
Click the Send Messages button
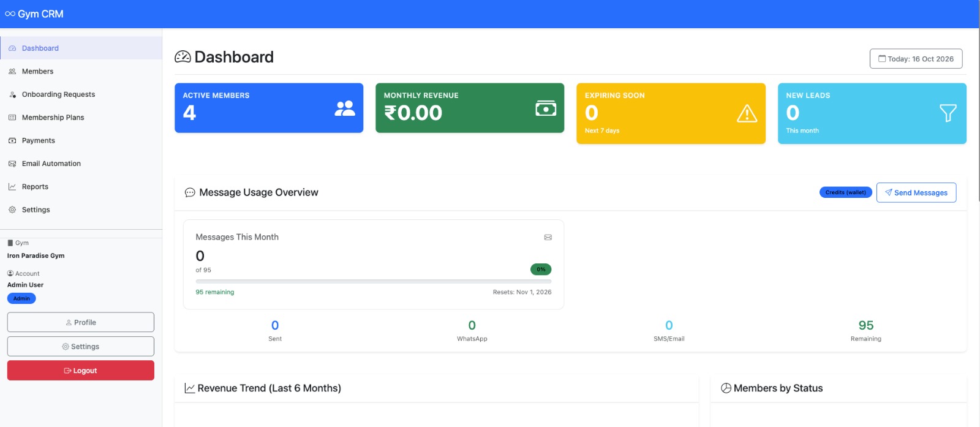click(x=916, y=192)
